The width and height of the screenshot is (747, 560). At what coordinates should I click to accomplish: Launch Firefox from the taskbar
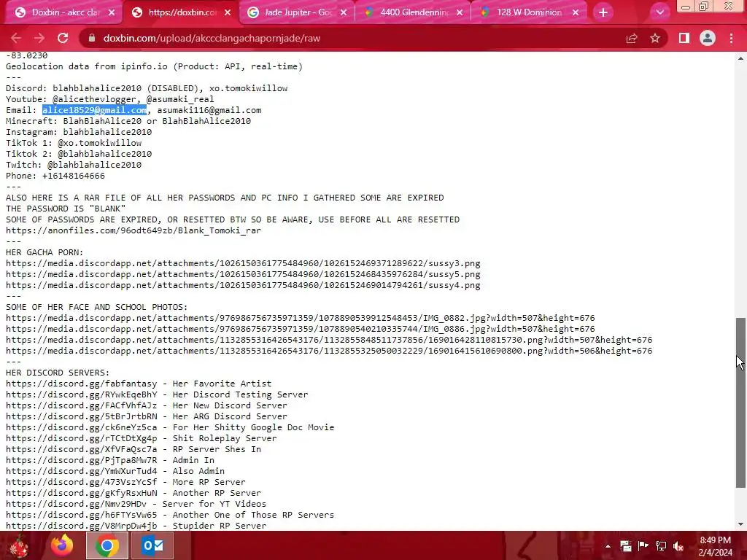point(62,545)
